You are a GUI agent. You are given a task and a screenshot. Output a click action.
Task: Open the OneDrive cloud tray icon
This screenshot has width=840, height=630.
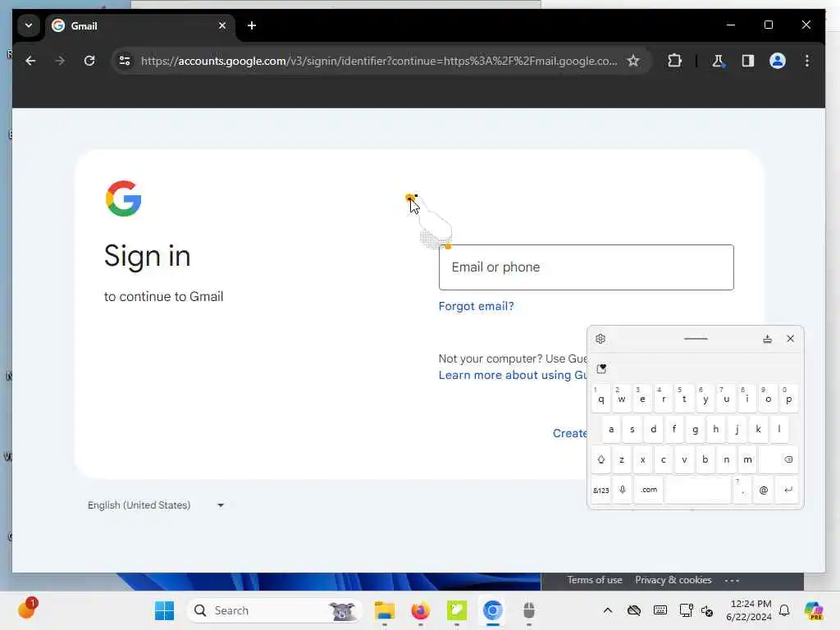click(634, 610)
